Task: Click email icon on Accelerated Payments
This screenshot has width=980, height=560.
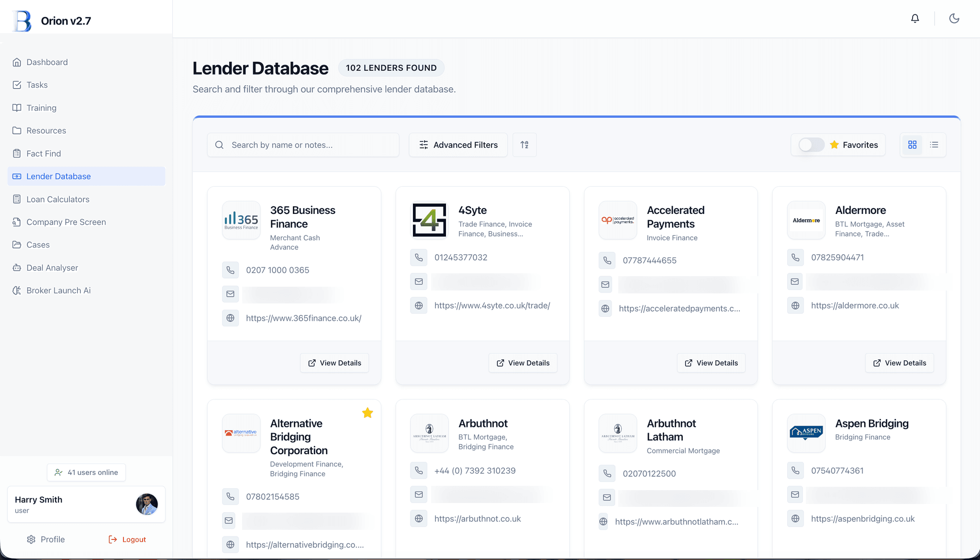Action: pos(605,284)
